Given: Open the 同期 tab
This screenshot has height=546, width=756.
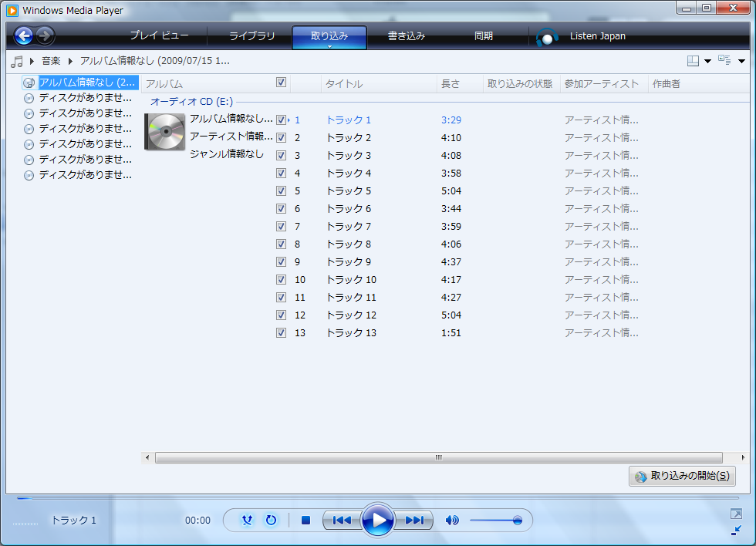Looking at the screenshot, I should [484, 35].
